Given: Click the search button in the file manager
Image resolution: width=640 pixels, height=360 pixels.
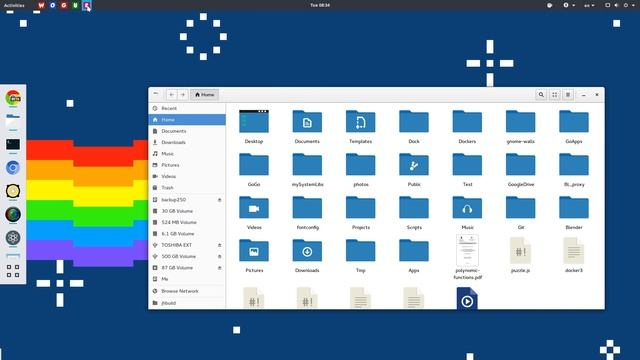Looking at the screenshot, I should tap(541, 95).
